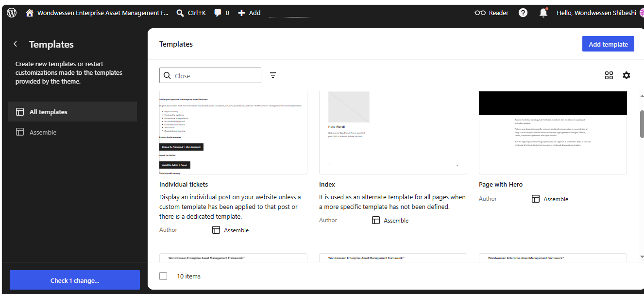Click the Index description text
The height and width of the screenshot is (294, 644).
[x=392, y=202]
